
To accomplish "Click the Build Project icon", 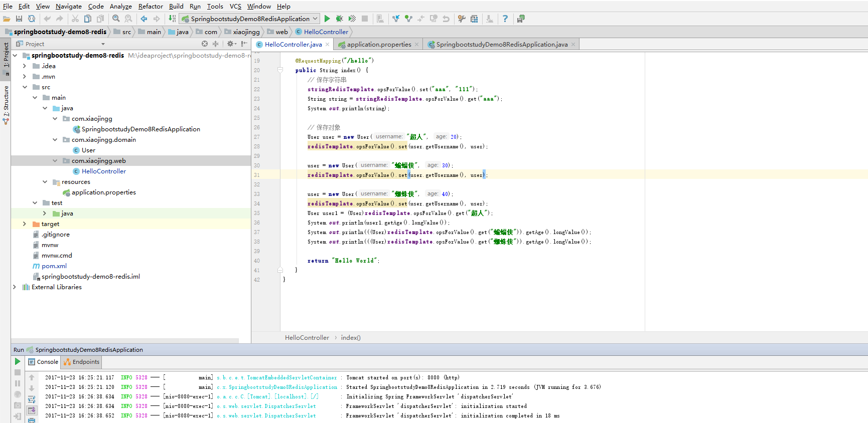I will 172,19.
